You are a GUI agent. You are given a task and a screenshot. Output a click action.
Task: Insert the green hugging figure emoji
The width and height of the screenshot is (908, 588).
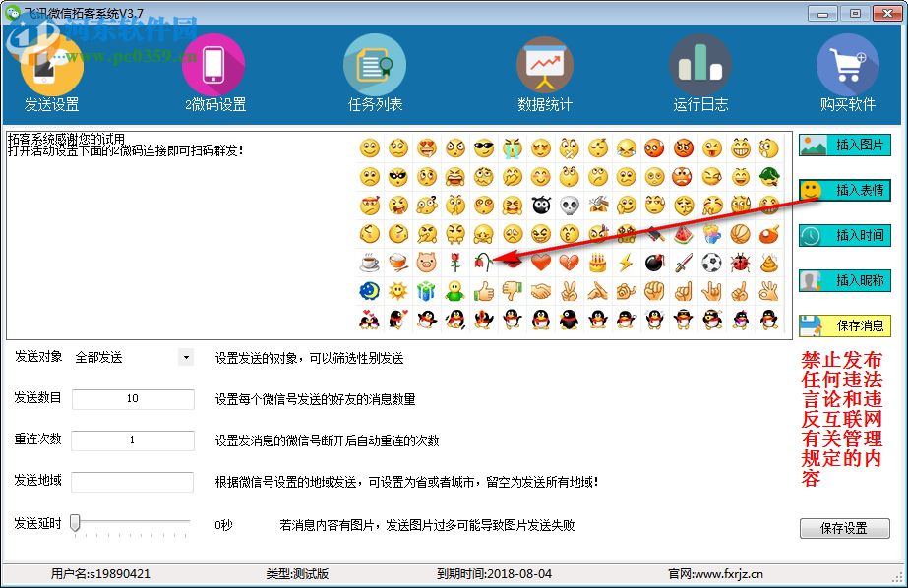[455, 291]
